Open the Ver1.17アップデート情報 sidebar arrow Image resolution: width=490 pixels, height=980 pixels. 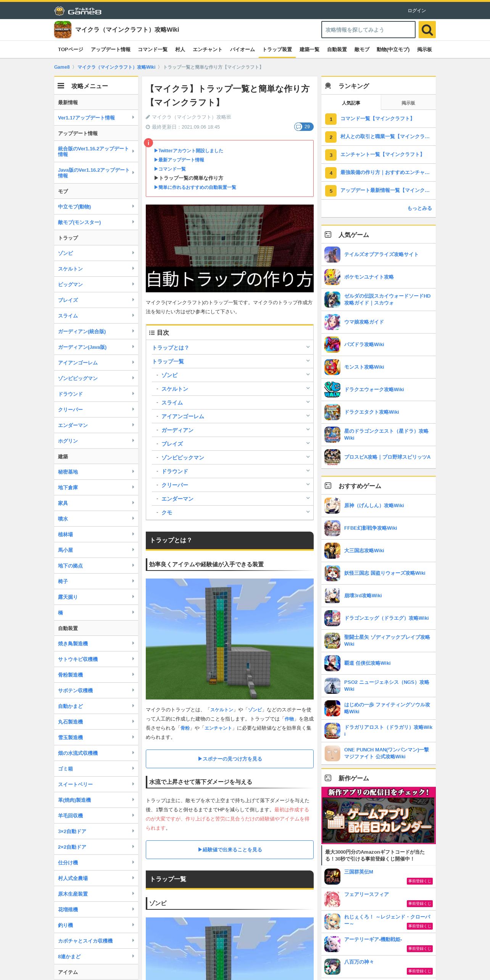tap(133, 118)
